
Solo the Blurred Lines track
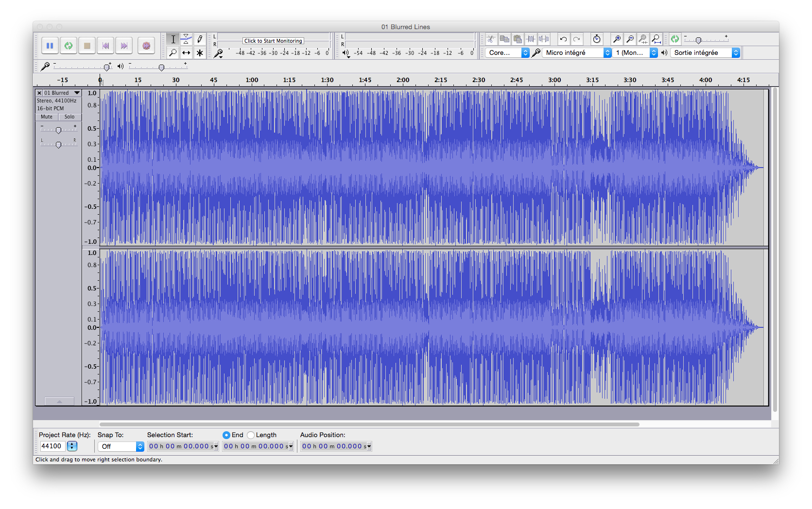coord(69,117)
